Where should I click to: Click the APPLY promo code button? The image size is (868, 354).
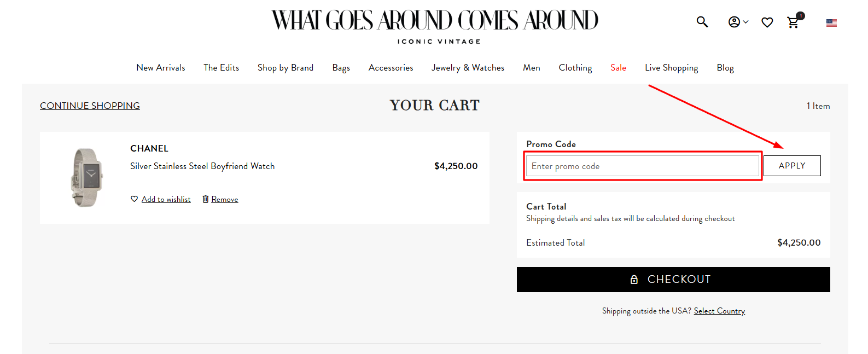click(792, 165)
